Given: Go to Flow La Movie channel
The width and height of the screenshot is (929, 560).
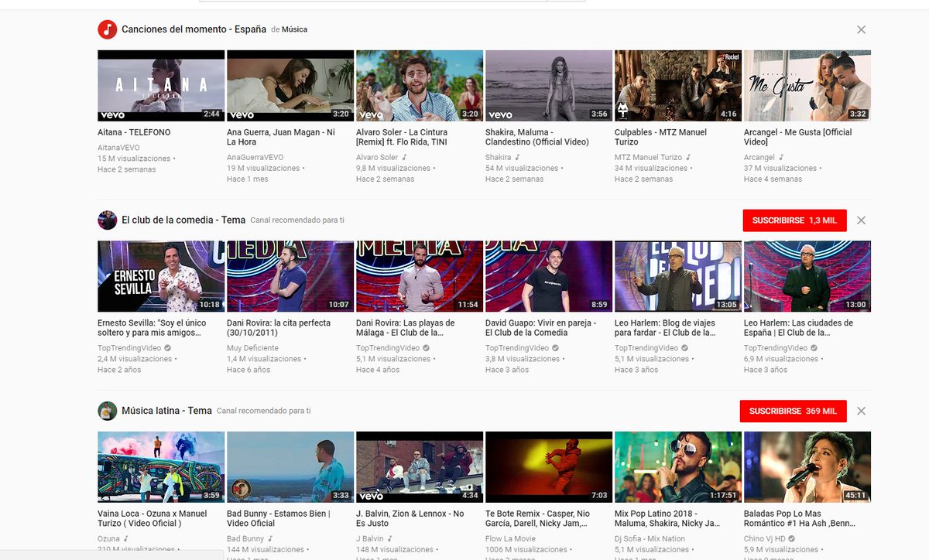Looking at the screenshot, I should [510, 538].
